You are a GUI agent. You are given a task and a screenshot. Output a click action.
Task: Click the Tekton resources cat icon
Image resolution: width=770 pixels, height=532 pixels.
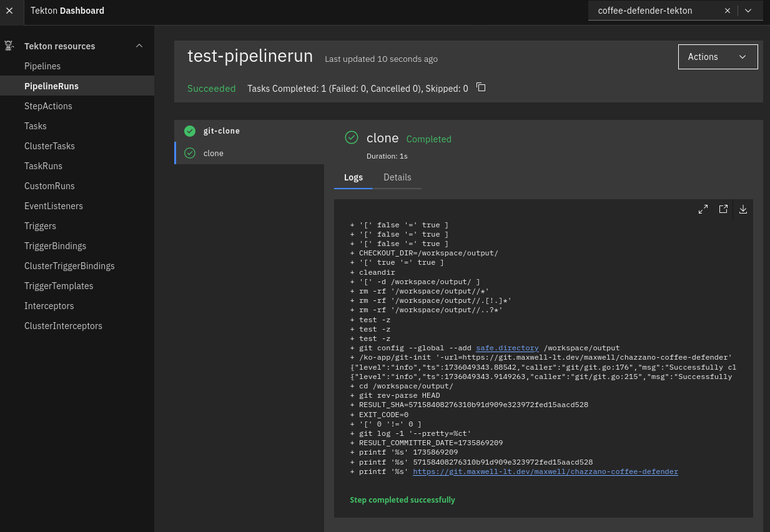pos(9,46)
